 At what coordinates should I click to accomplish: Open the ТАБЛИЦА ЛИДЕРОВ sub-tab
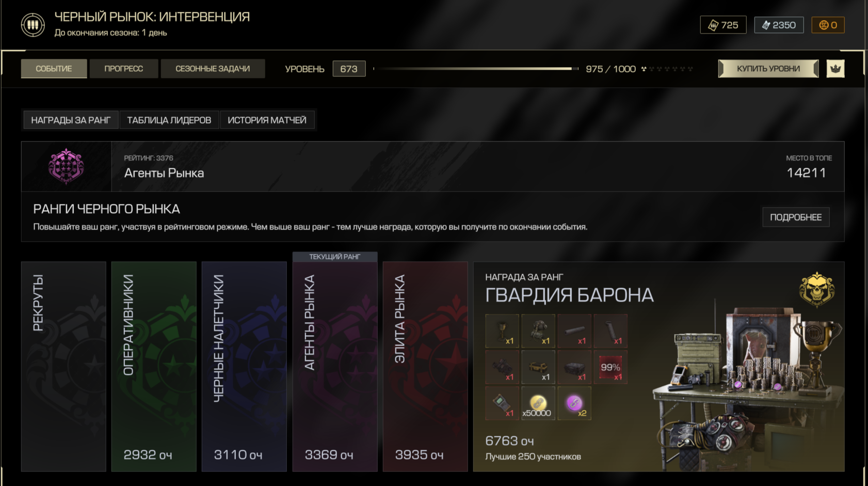click(x=169, y=120)
